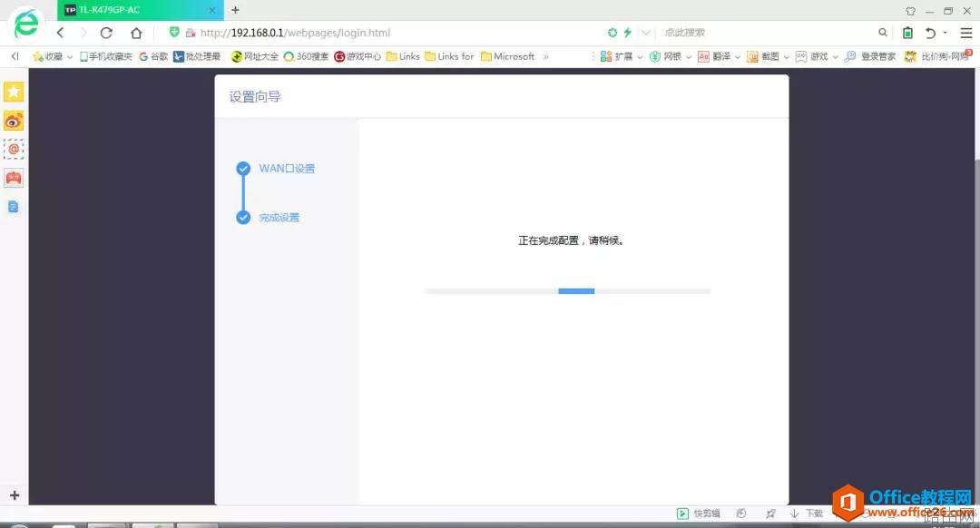The width and height of the screenshot is (980, 528).
Task: Click the 比价购 price compare extension
Action: (938, 56)
